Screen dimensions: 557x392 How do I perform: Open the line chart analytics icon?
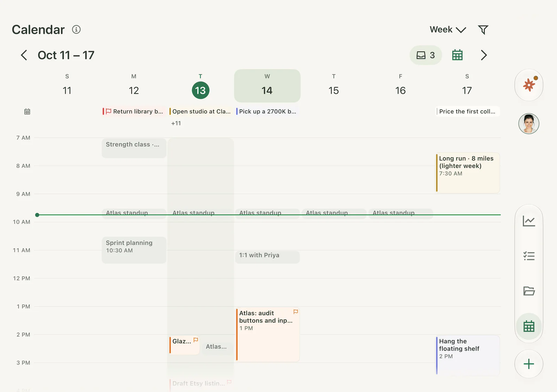click(529, 221)
